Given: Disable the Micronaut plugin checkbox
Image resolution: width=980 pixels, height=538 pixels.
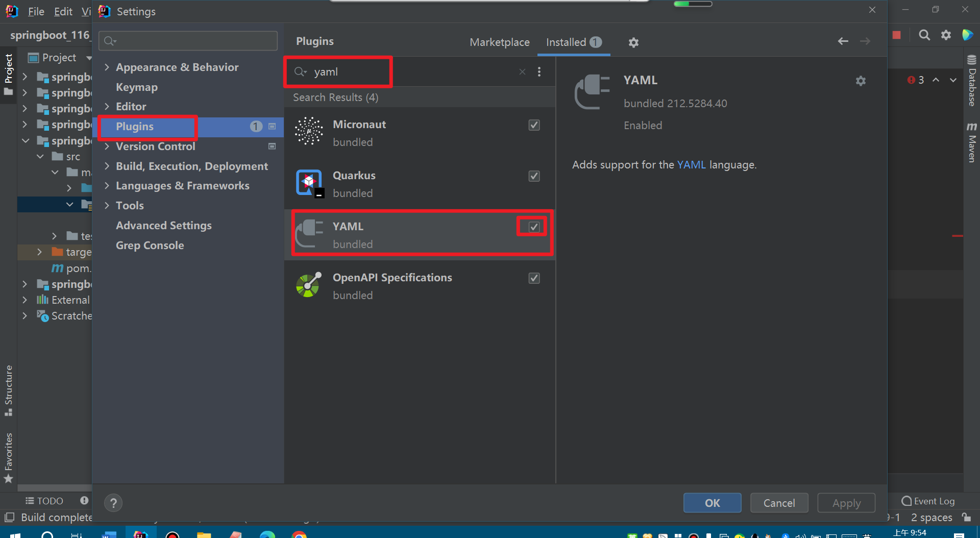Looking at the screenshot, I should [x=534, y=125].
